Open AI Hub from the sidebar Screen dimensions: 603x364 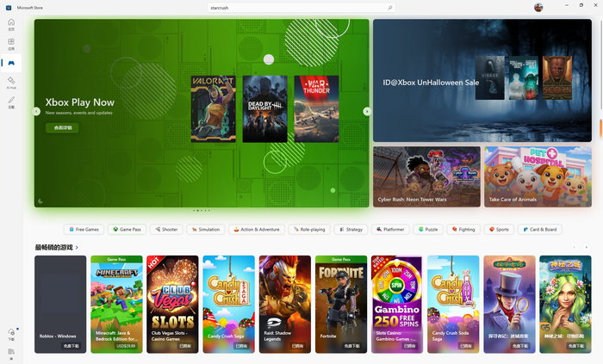coord(11,82)
